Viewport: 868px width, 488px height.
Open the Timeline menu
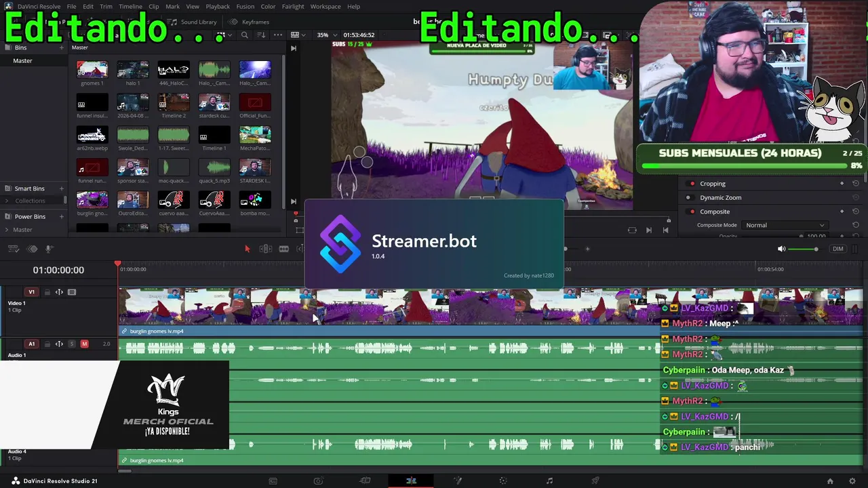(x=130, y=6)
